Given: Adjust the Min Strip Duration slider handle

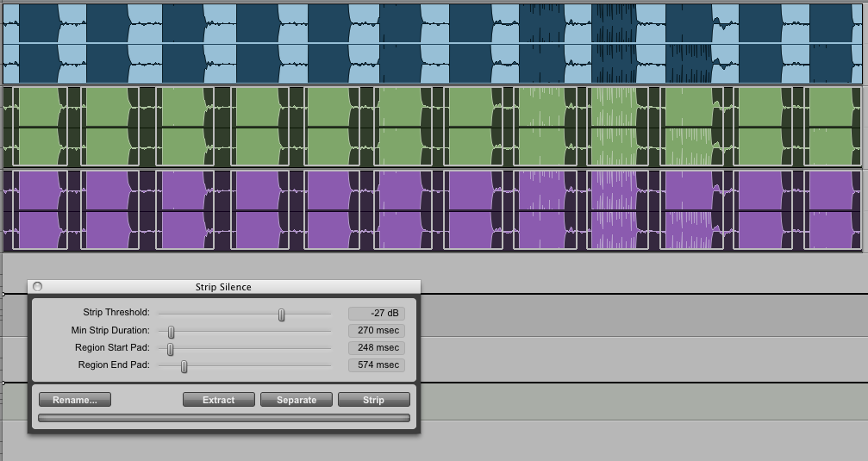Looking at the screenshot, I should [171, 332].
